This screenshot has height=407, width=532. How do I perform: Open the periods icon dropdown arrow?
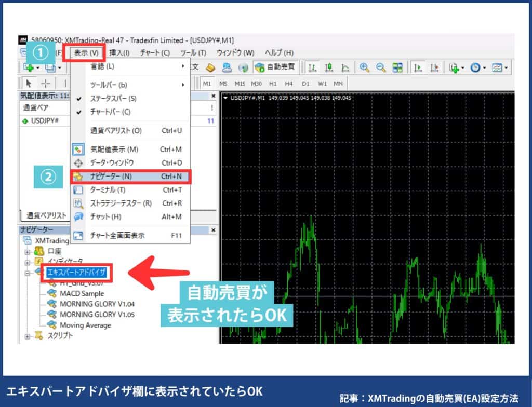(484, 68)
